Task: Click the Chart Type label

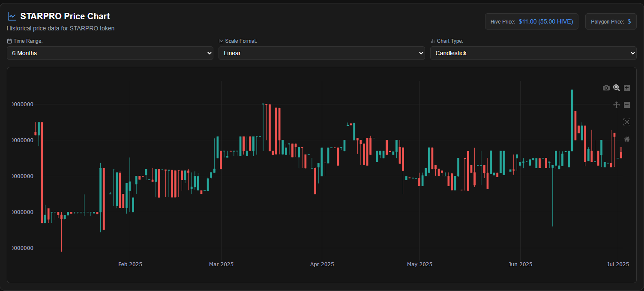Action: pyautogui.click(x=450, y=41)
